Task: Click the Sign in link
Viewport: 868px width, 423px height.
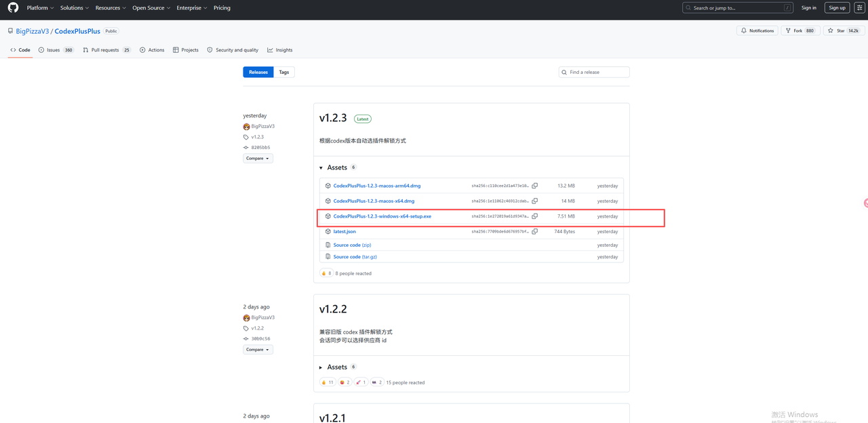Action: point(809,8)
